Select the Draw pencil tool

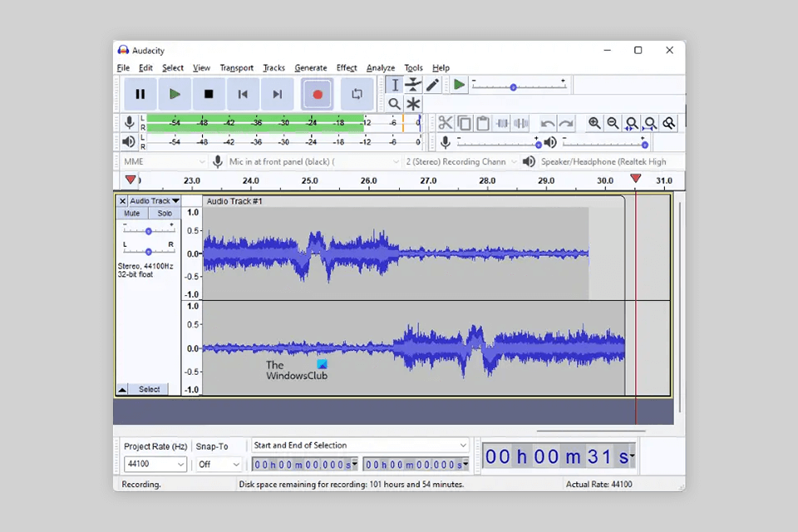tap(432, 85)
